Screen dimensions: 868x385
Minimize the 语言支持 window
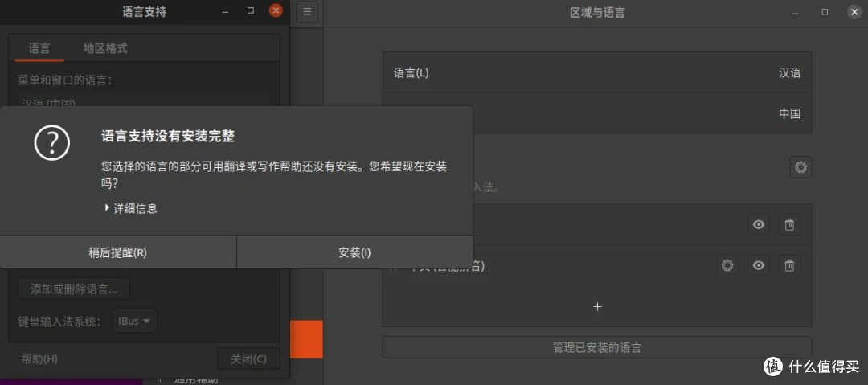click(x=225, y=11)
